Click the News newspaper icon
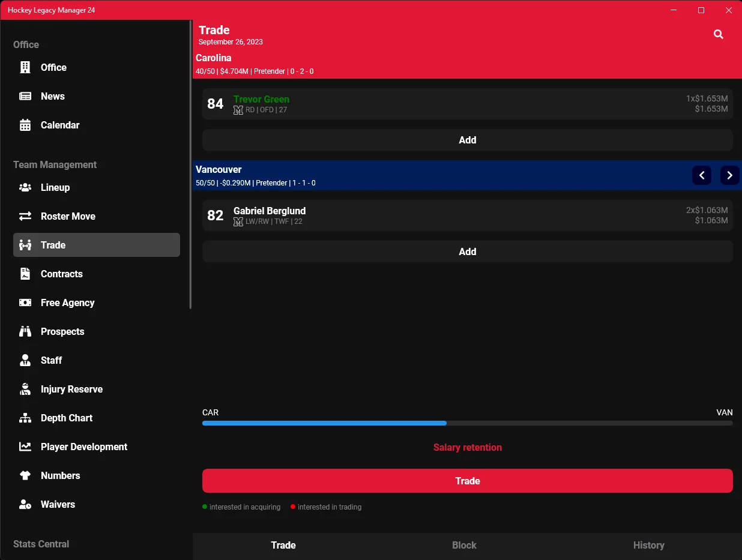The image size is (742, 560). tap(25, 96)
